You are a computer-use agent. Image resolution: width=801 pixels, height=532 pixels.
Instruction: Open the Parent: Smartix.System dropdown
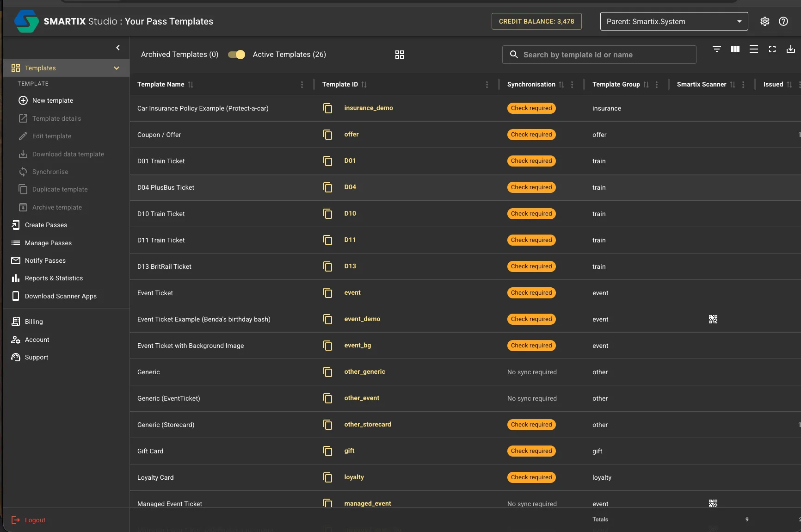click(674, 21)
